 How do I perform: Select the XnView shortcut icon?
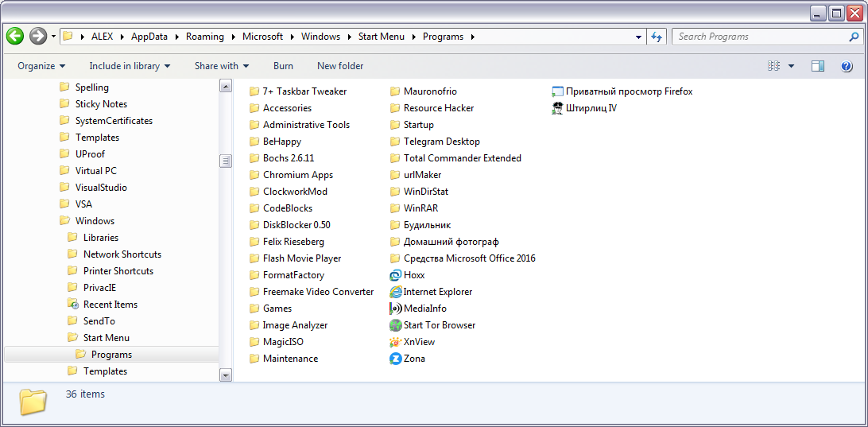tap(395, 342)
